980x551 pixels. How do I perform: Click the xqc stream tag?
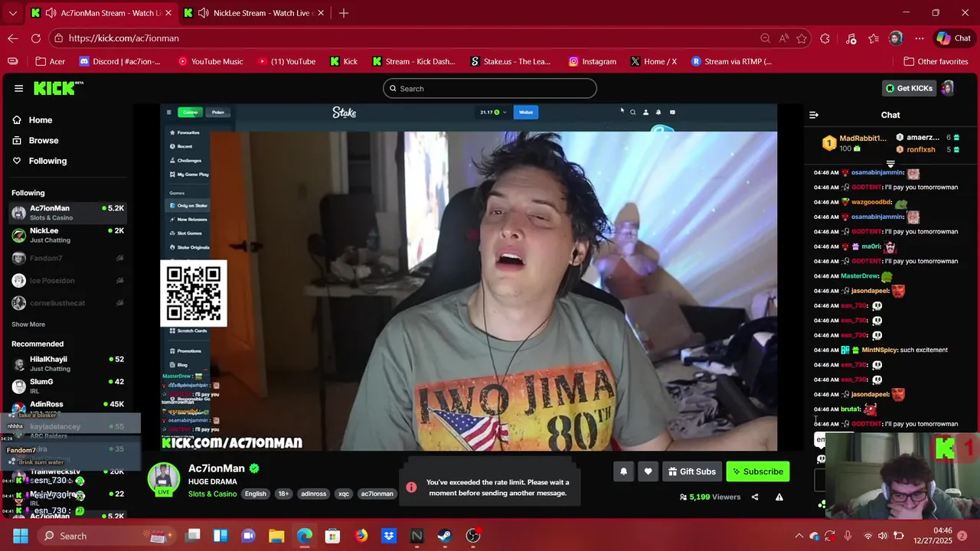(344, 494)
